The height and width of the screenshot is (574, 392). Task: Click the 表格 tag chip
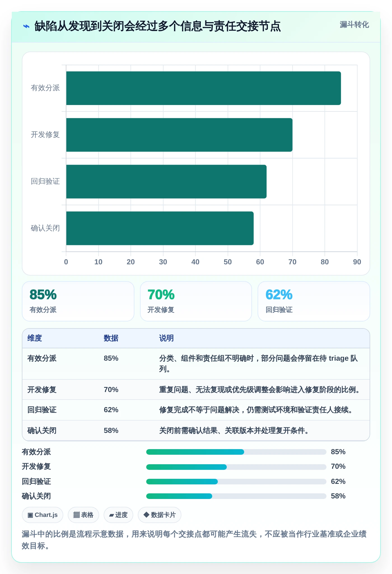click(x=83, y=515)
